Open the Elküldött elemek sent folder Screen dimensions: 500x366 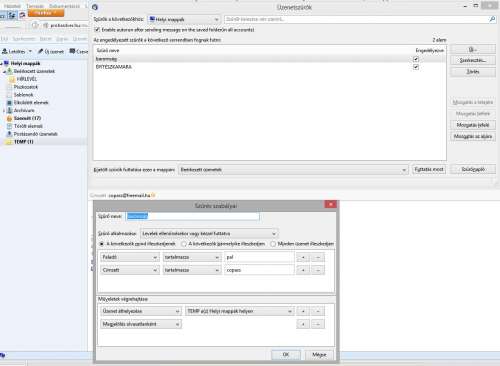(x=31, y=103)
